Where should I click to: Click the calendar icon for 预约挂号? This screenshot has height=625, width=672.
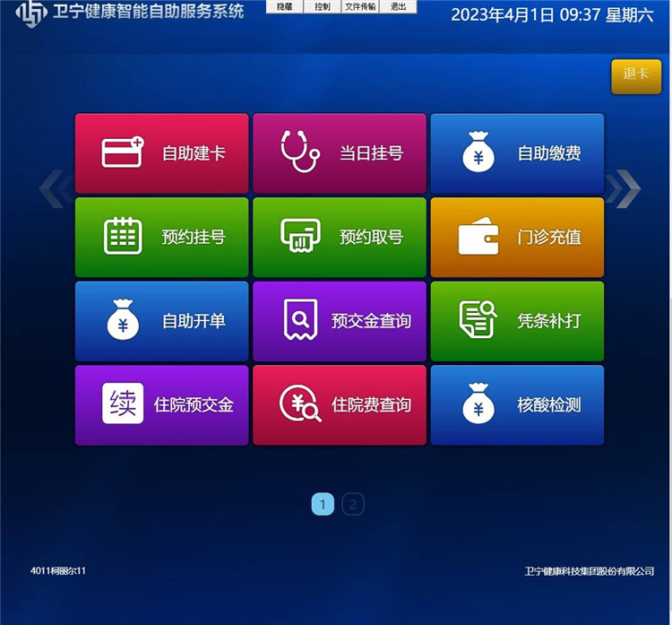(x=123, y=236)
